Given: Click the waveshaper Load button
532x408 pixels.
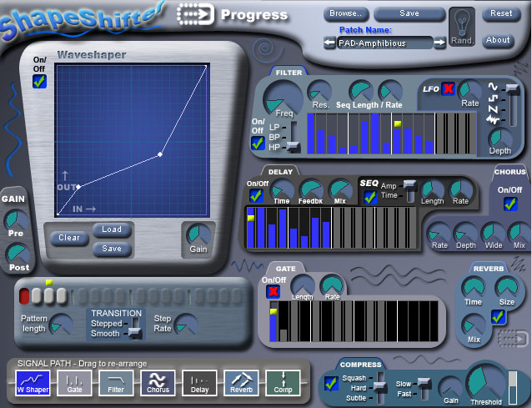Looking at the screenshot, I should tap(112, 229).
